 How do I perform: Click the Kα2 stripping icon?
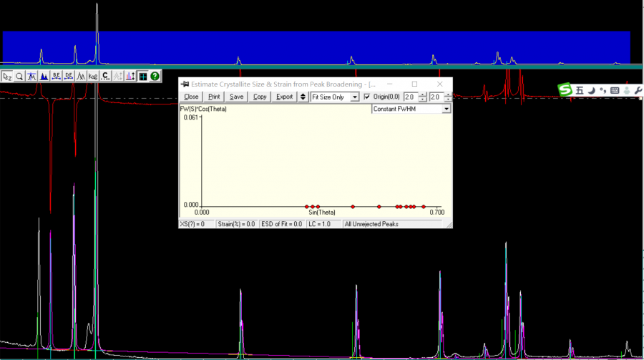(x=93, y=76)
